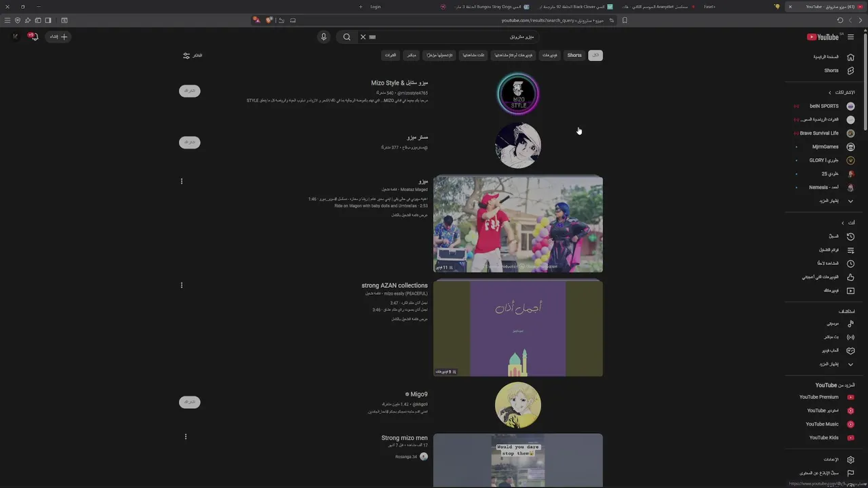This screenshot has width=868, height=488.
Task: Switch to the Bungou Stray Dogs browser tab
Action: [x=491, y=7]
